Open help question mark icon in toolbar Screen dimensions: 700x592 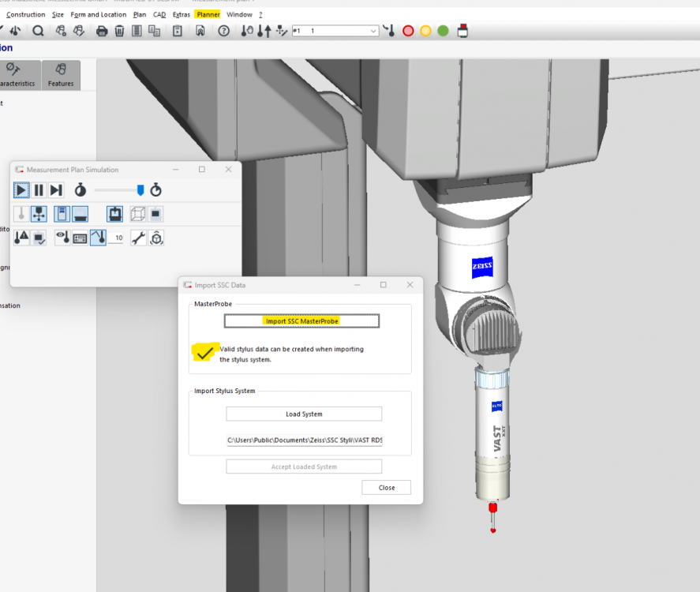point(223,31)
